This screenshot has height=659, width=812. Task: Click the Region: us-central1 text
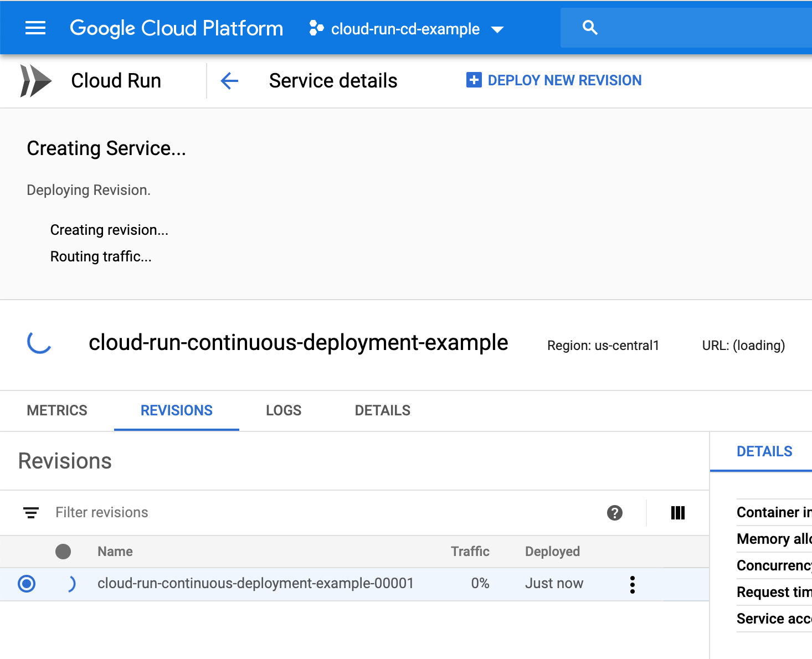pos(603,346)
